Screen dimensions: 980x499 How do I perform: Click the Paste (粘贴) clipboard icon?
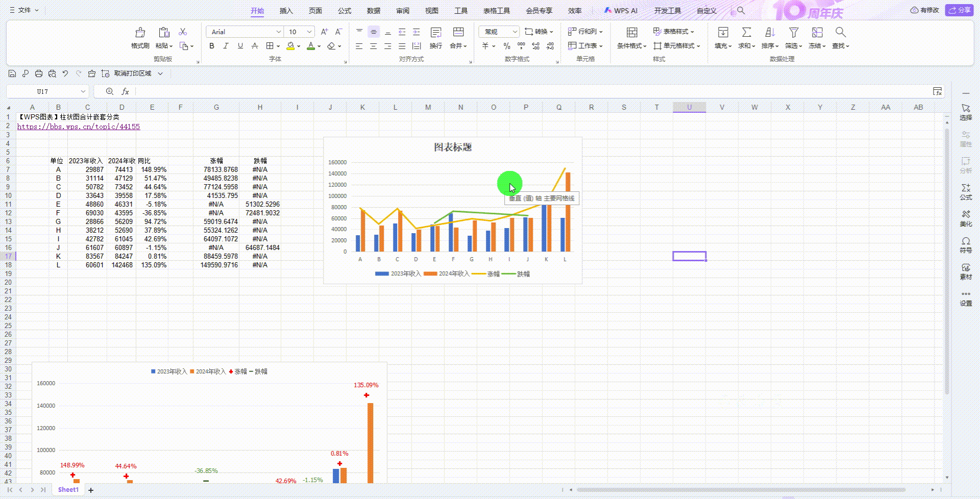[x=164, y=32]
